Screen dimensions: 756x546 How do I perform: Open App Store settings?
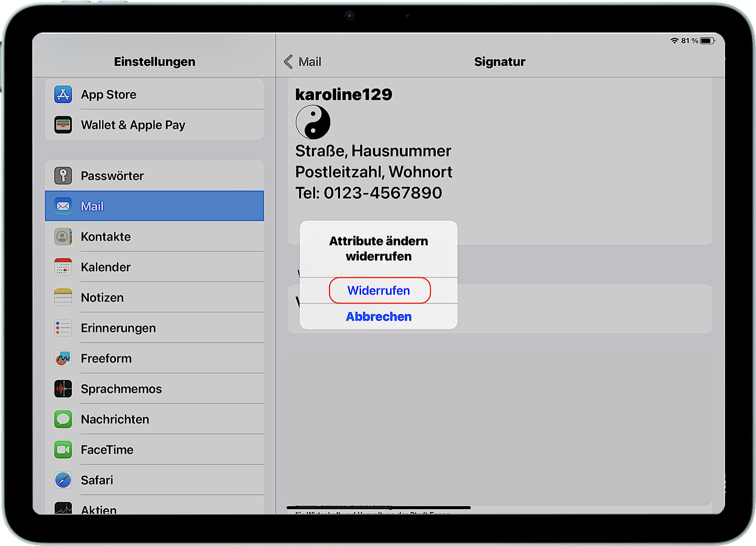pos(154,94)
